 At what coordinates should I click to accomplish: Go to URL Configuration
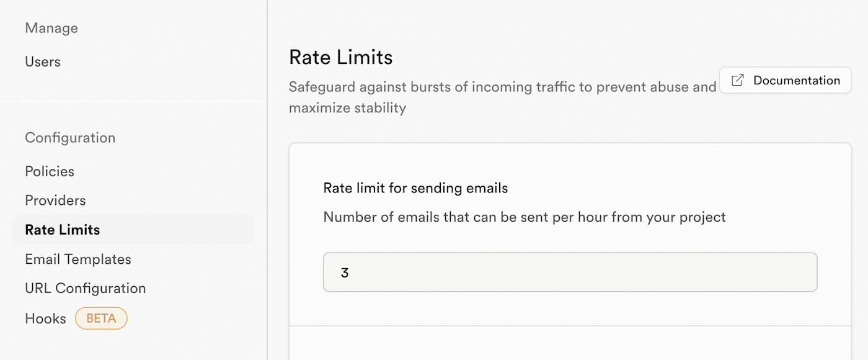(x=86, y=288)
